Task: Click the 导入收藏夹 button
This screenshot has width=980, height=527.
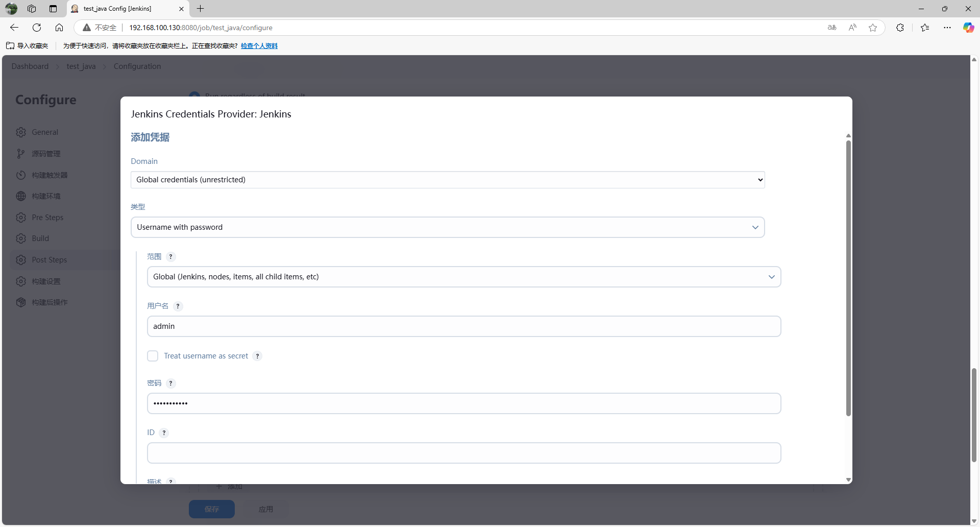Action: coord(28,46)
